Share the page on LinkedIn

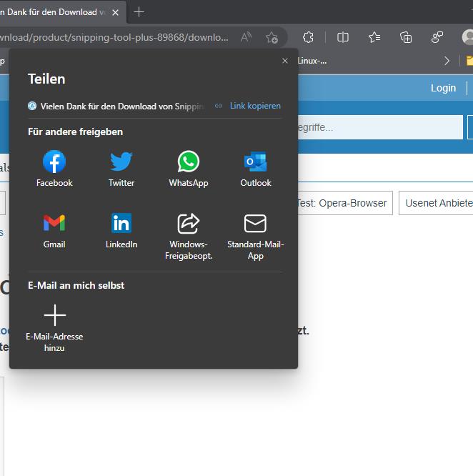pos(121,230)
